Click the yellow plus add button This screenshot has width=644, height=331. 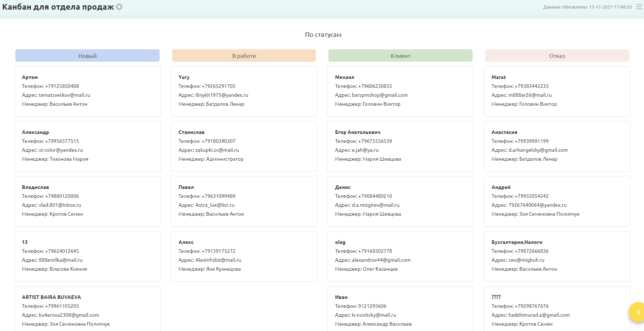tap(638, 312)
